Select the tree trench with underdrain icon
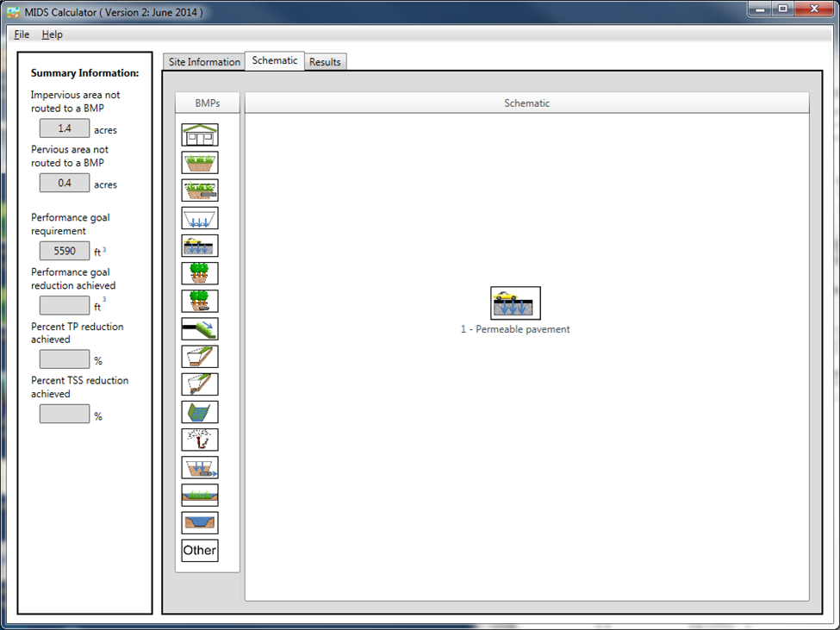This screenshot has height=630, width=840. tap(200, 301)
